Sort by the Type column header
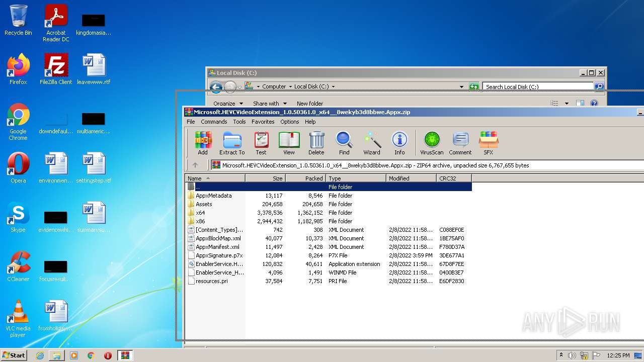 tap(356, 178)
